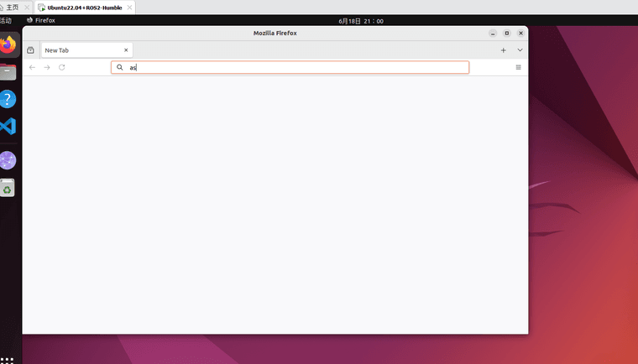Open the Firefox View icon beside the tabs
The width and height of the screenshot is (638, 364).
tap(30, 50)
